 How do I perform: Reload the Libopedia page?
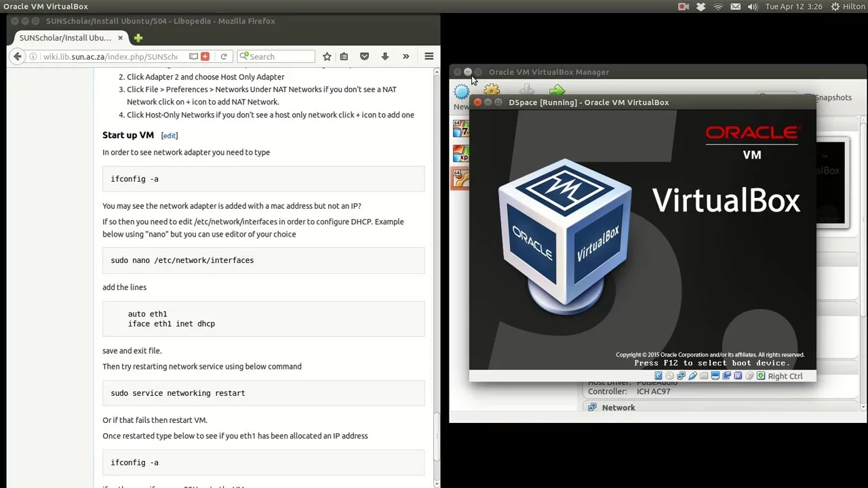223,56
